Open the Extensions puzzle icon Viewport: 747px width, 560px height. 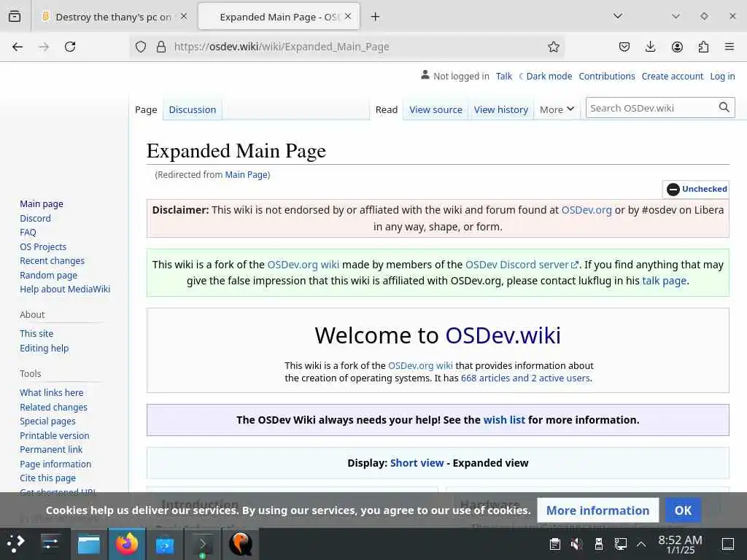click(x=703, y=47)
